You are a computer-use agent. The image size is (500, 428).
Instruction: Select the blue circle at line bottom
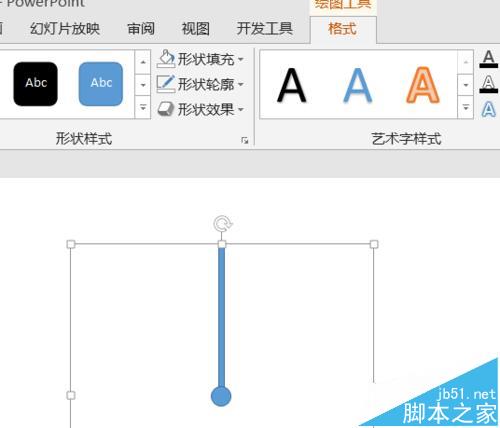coord(221,396)
